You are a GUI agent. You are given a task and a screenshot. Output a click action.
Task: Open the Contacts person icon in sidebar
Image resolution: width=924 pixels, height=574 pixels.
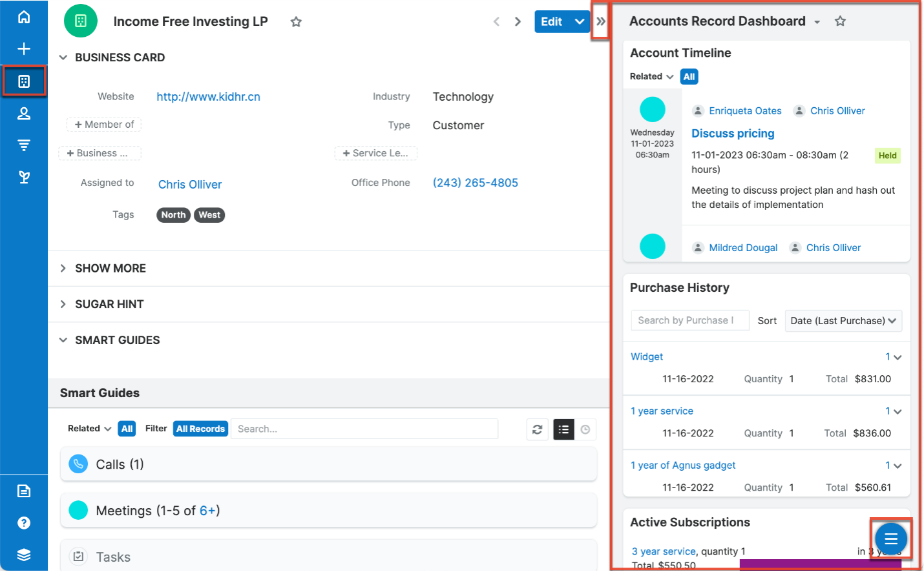pos(24,114)
